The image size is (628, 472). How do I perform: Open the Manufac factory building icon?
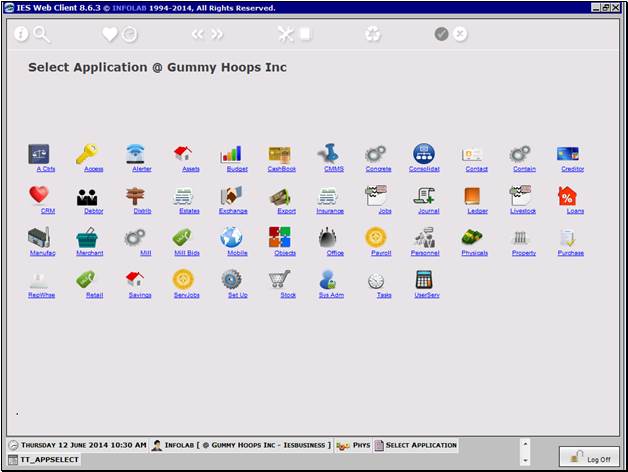39,238
